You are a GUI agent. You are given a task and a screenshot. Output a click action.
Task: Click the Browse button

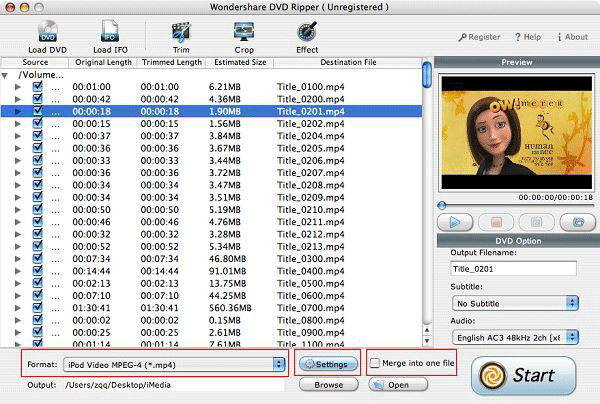[328, 385]
